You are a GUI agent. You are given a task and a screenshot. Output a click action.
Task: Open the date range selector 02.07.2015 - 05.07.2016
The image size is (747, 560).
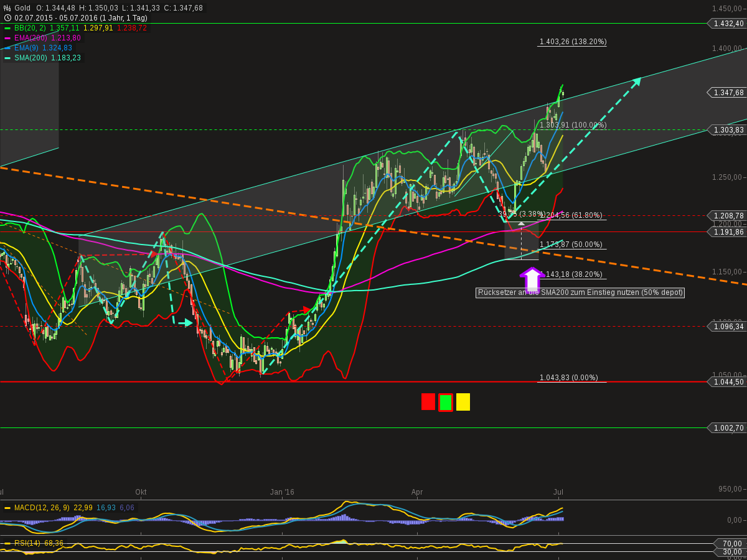coord(56,18)
